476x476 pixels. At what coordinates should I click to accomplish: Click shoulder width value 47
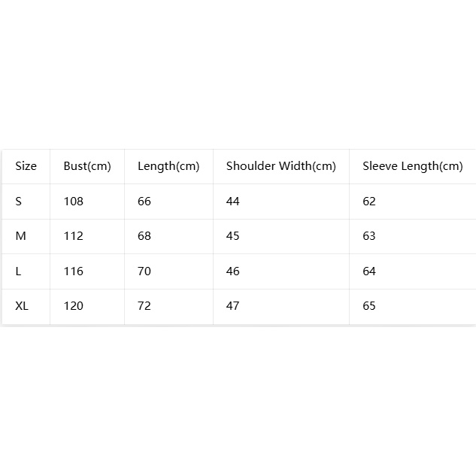point(232,306)
